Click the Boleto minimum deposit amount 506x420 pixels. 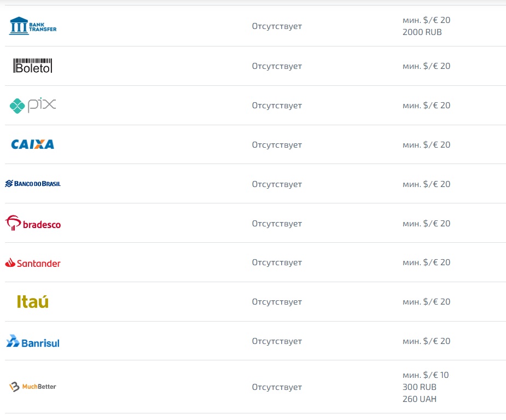point(426,66)
